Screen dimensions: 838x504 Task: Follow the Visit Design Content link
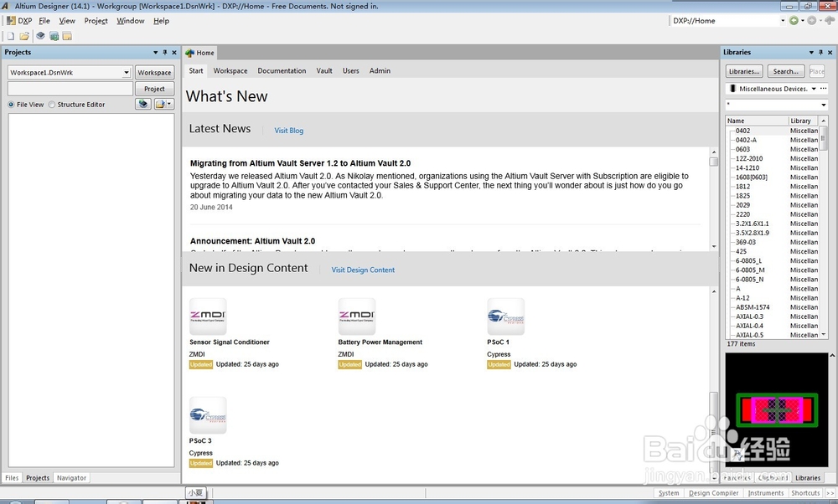363,270
